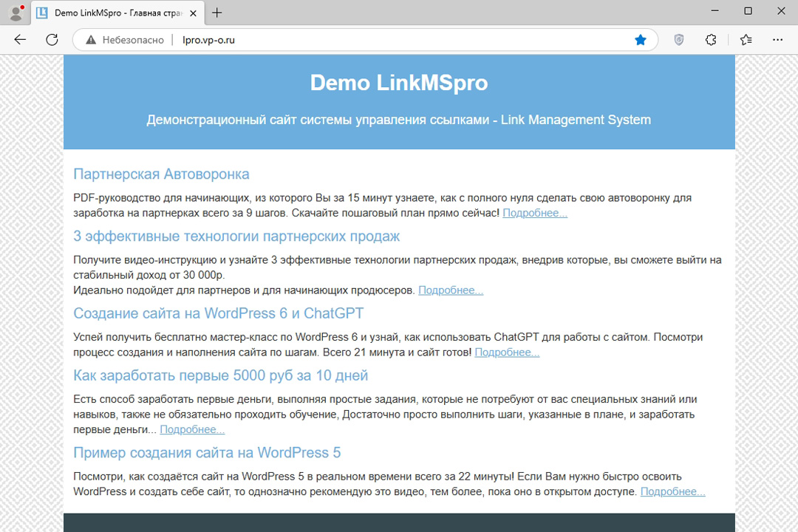The height and width of the screenshot is (532, 798).
Task: Click the 'Demo LinkMSpro' site title
Action: (x=399, y=83)
